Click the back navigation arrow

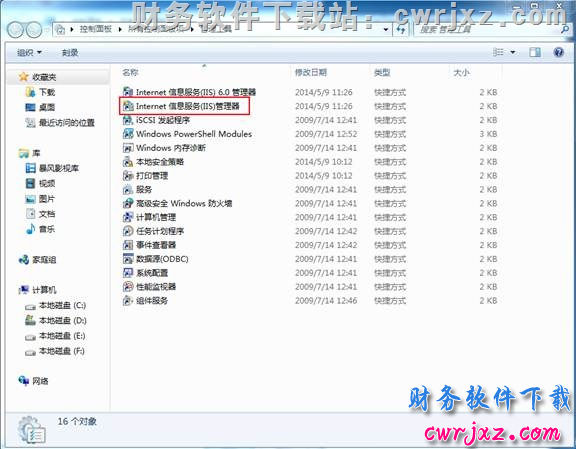16,30
